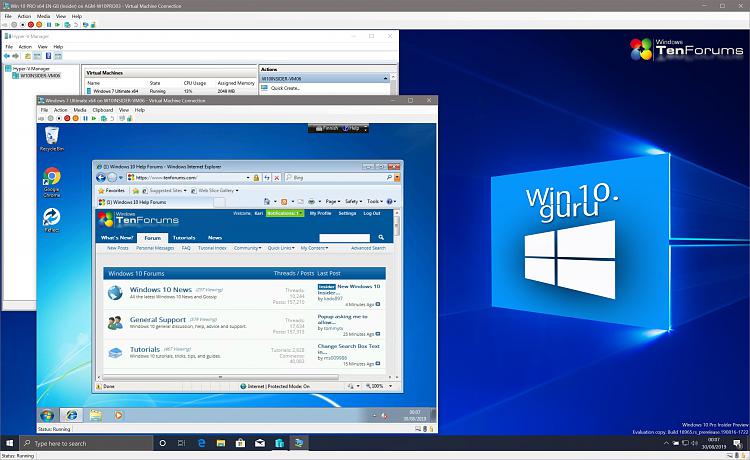Click the lock security icon in IE address bar
The image size is (750, 460).
pos(256,177)
